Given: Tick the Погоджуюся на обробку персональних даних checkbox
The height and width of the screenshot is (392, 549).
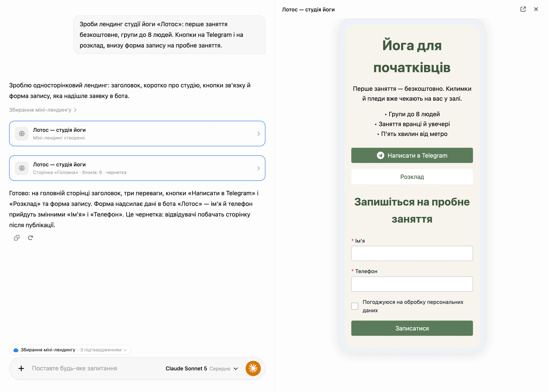Looking at the screenshot, I should pos(355,306).
